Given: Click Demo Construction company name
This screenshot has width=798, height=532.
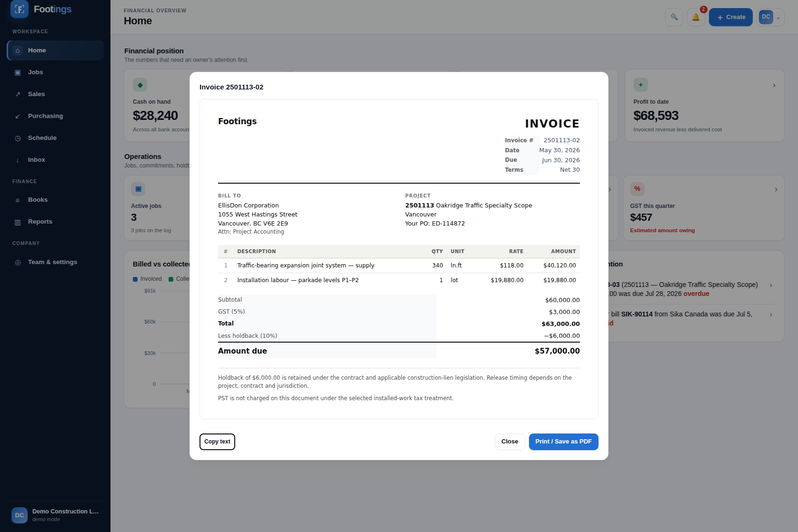Looking at the screenshot, I should click(x=65, y=512).
